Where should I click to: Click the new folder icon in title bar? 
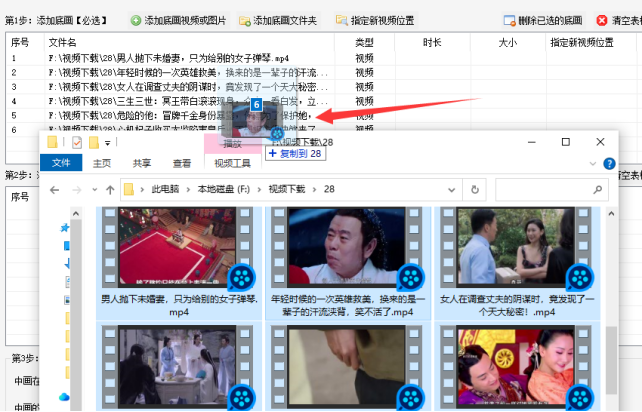point(94,143)
